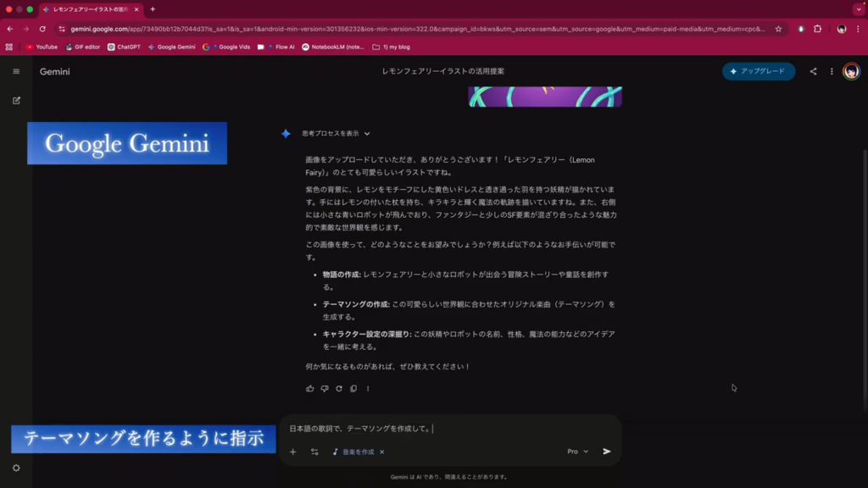The image size is (868, 488).
Task: Start a new chat with the edit icon
Action: coord(16,100)
